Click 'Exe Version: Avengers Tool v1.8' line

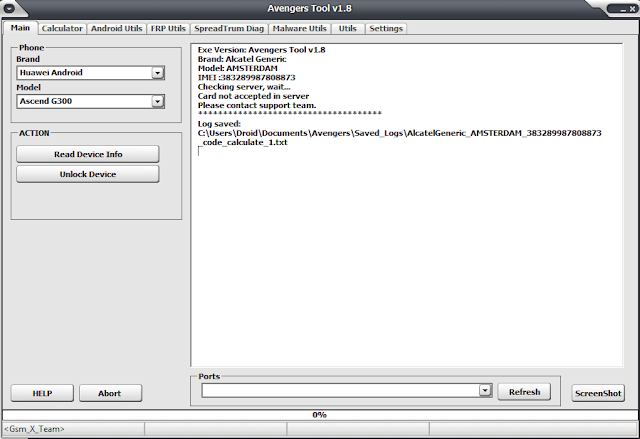(x=262, y=50)
